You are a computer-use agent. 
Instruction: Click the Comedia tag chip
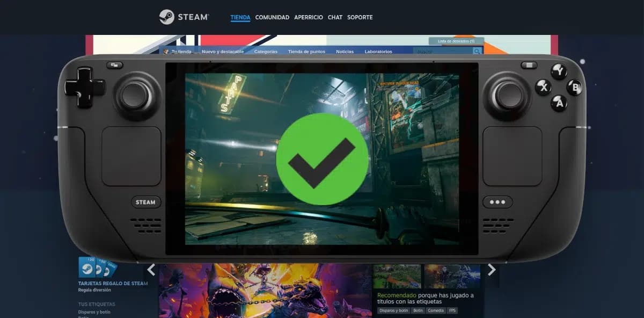point(436,310)
